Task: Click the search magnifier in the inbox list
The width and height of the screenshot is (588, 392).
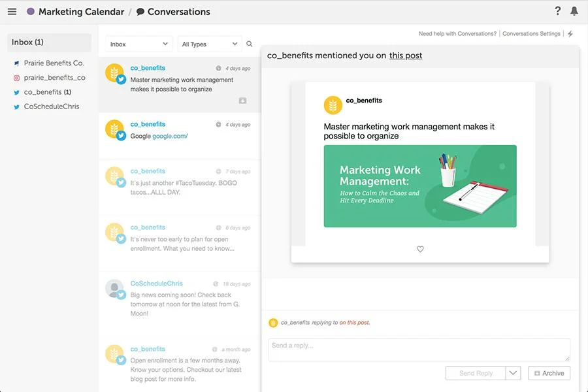Action: click(x=250, y=44)
